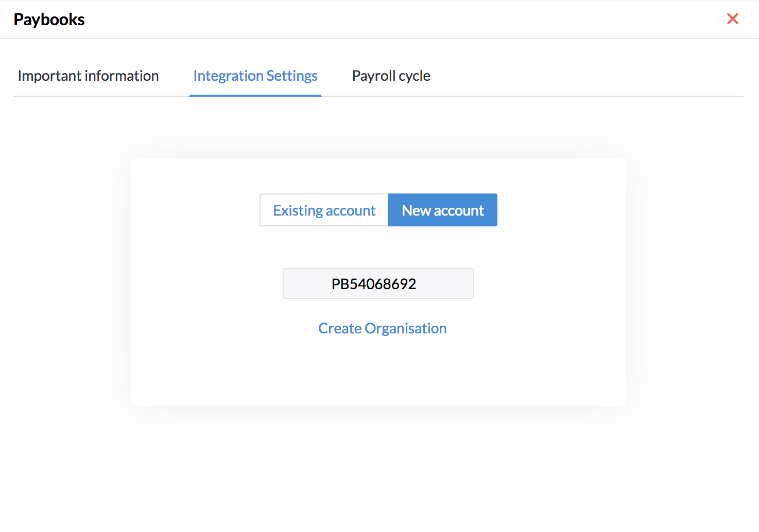Choose the New account option

coord(443,210)
